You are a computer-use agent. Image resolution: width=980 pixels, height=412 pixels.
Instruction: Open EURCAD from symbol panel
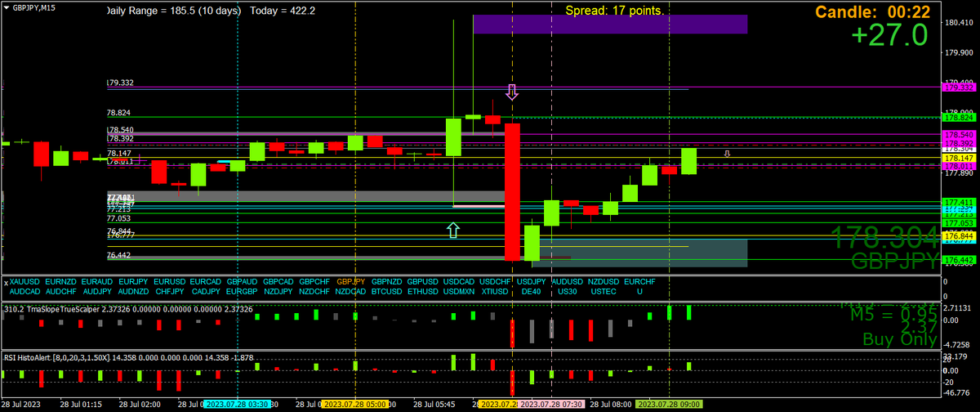click(206, 280)
